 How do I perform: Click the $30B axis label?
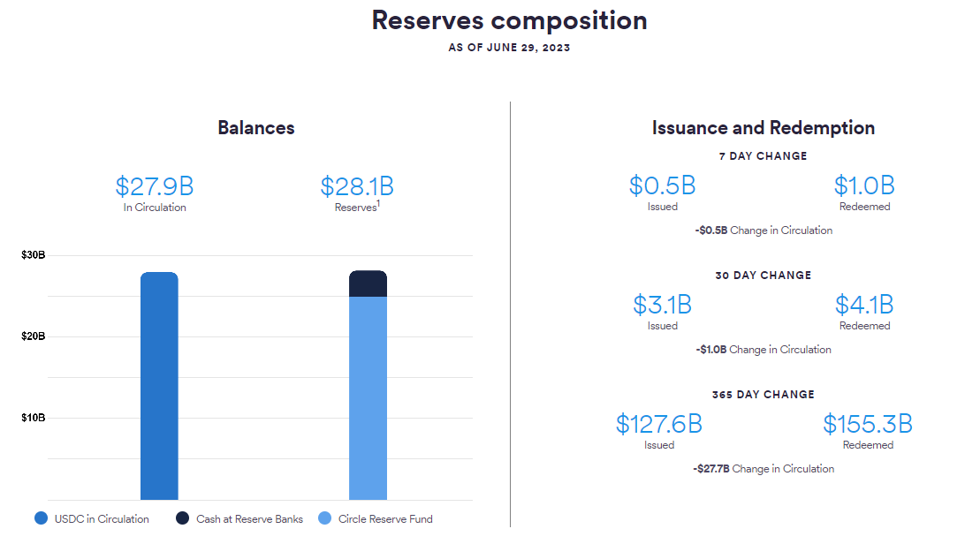34,255
